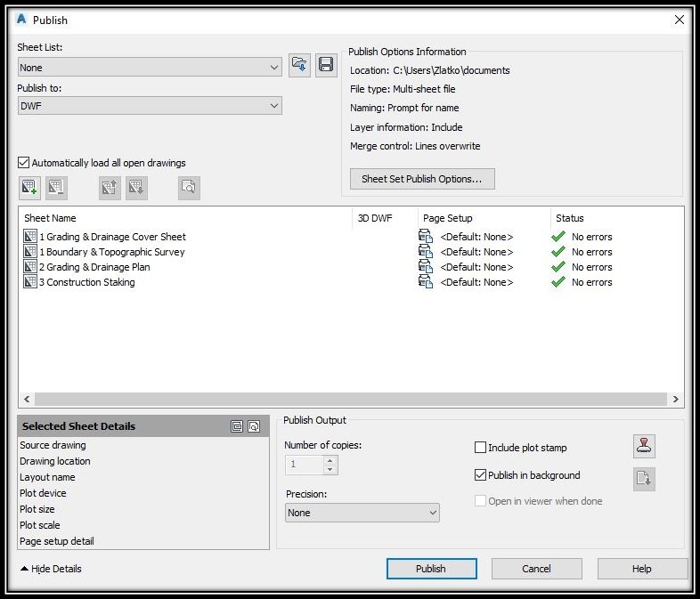Click the Page Setup column header
This screenshot has width=700, height=599.
click(484, 218)
